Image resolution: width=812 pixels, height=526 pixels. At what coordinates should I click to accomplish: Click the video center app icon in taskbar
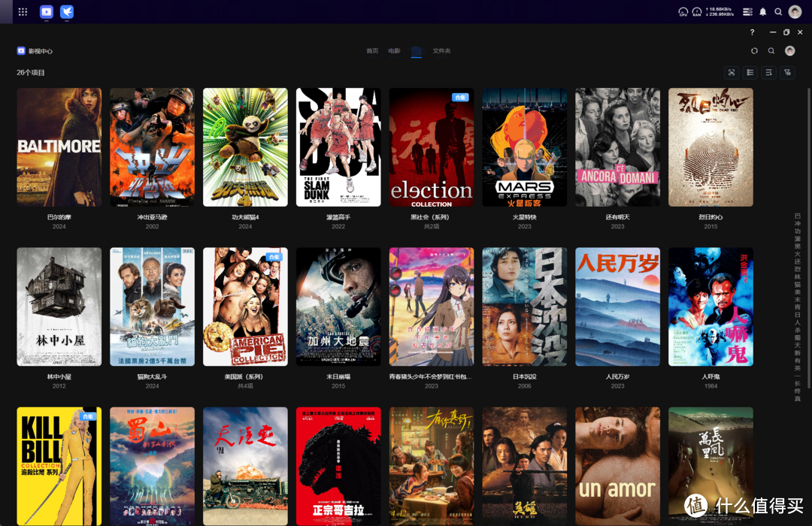47,12
